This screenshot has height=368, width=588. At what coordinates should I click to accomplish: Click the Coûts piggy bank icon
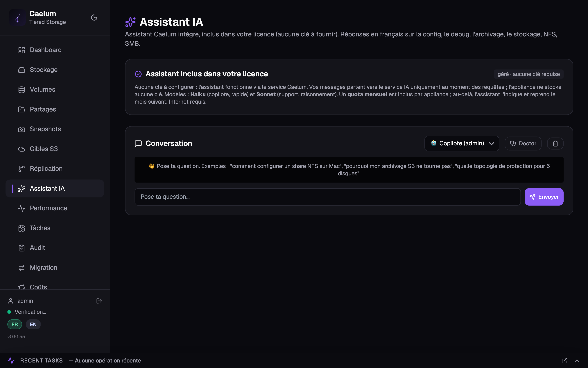click(22, 287)
